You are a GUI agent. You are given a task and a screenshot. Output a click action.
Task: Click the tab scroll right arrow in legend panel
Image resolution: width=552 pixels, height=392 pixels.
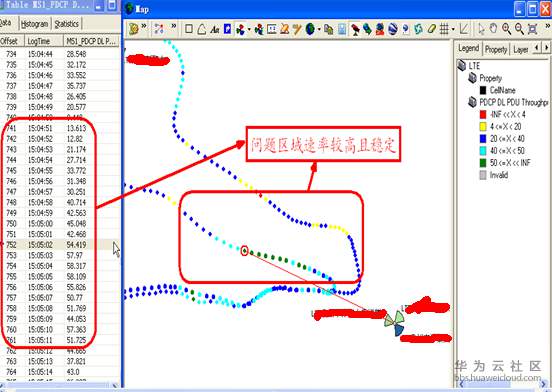(546, 47)
